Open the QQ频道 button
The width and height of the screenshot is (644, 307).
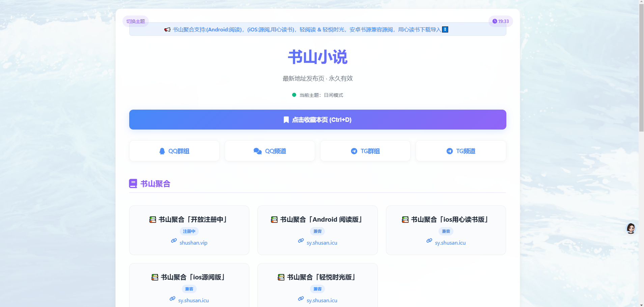coord(270,151)
